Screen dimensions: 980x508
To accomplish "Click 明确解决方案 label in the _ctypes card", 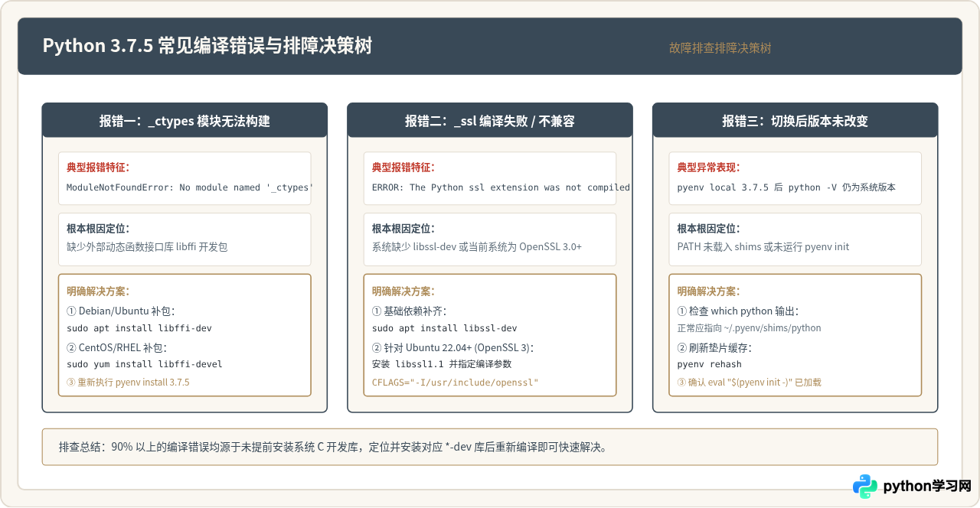I will 98,291.
